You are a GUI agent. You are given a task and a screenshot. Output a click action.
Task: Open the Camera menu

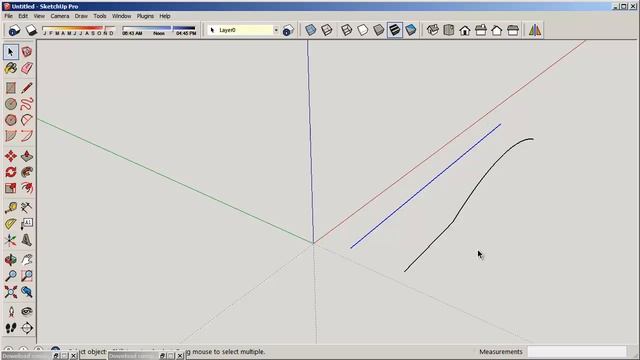[60, 16]
